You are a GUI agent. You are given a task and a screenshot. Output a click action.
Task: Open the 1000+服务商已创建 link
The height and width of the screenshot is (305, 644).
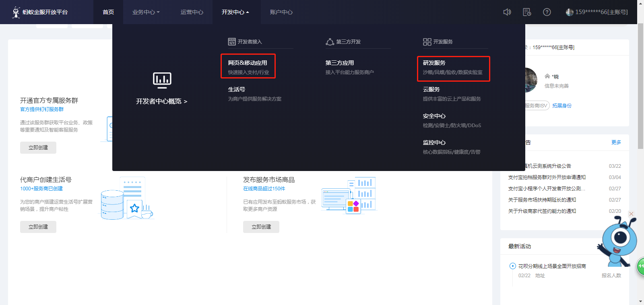click(41, 189)
